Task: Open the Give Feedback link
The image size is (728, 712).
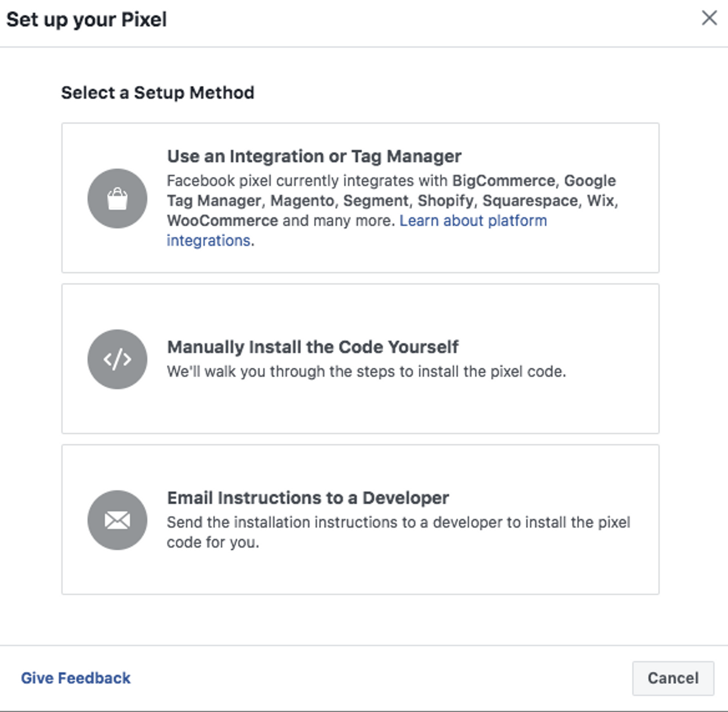Action: [76, 678]
